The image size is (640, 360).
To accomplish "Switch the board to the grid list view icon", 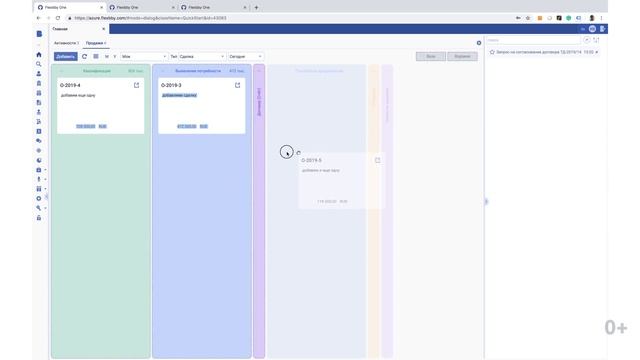I will coord(96,56).
